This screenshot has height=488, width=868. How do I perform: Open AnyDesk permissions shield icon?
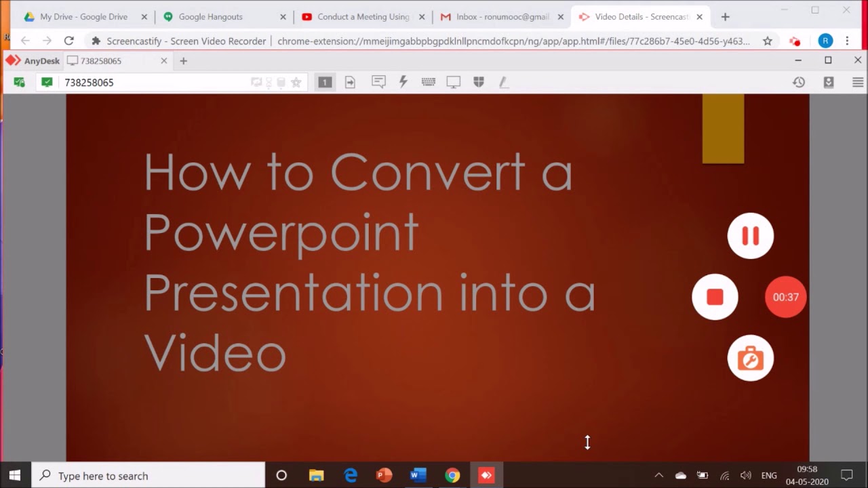[x=479, y=82]
